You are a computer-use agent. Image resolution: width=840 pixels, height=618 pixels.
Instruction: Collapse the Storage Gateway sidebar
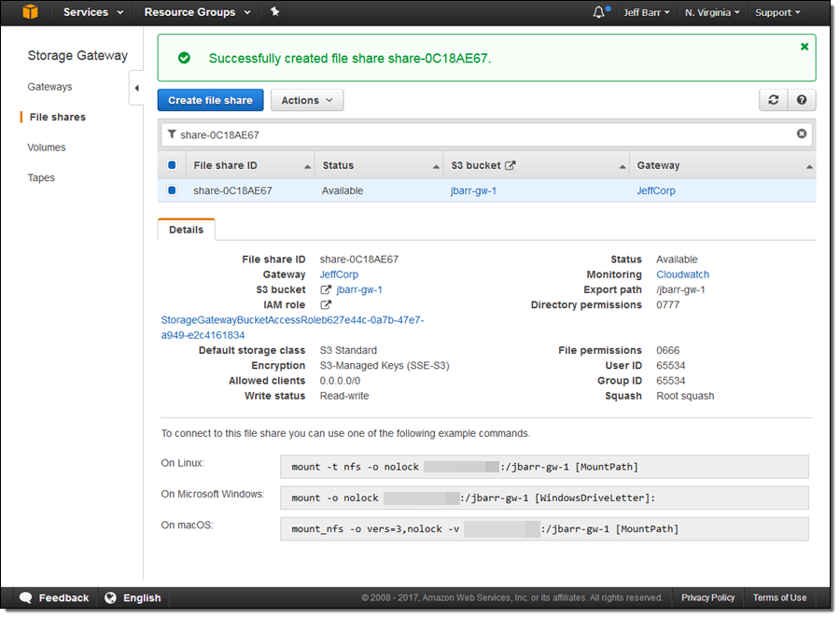(x=136, y=87)
